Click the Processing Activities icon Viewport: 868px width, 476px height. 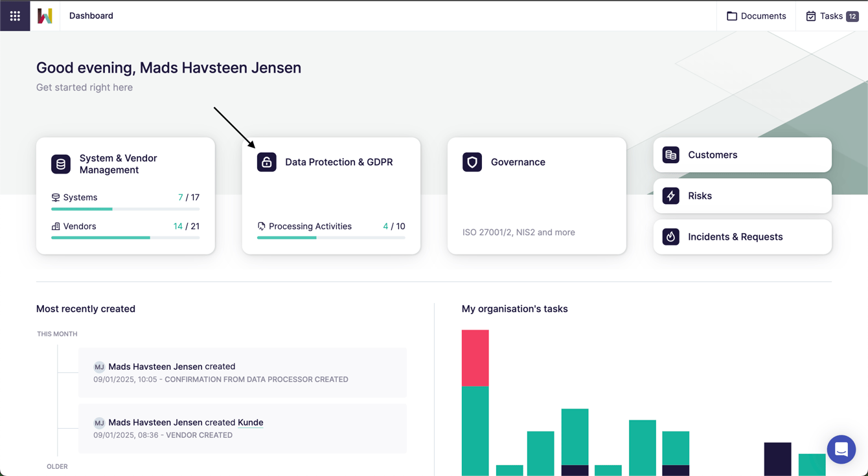tap(261, 226)
